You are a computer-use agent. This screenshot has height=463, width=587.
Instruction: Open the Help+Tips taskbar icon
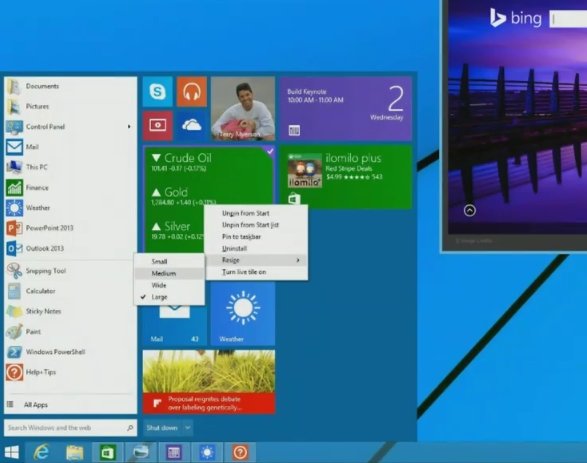[240, 453]
